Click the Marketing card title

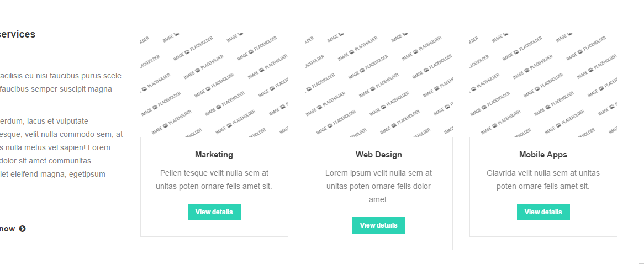[x=214, y=155]
